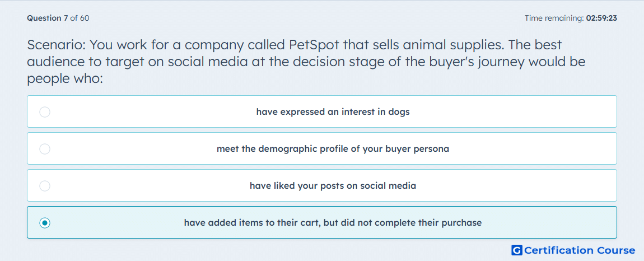The width and height of the screenshot is (644, 261).
Task: Click the 'have liked your posts on social media' text
Action: tap(333, 186)
